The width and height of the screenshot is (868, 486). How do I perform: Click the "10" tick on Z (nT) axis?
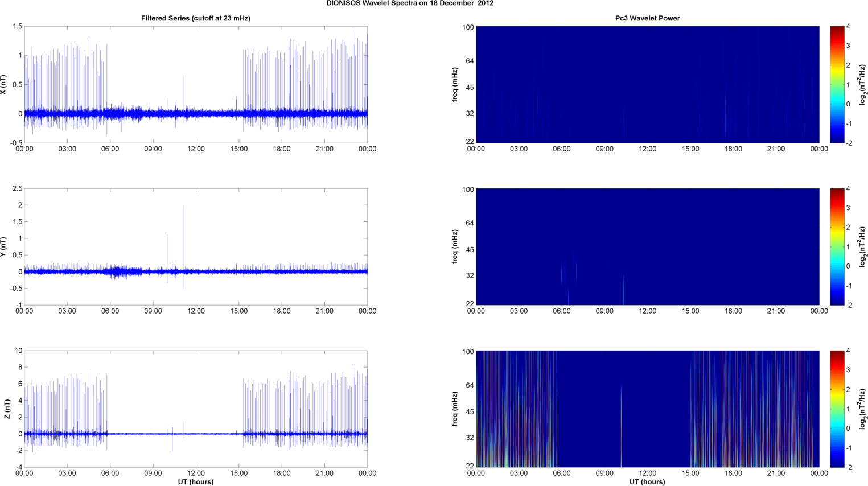pos(19,351)
